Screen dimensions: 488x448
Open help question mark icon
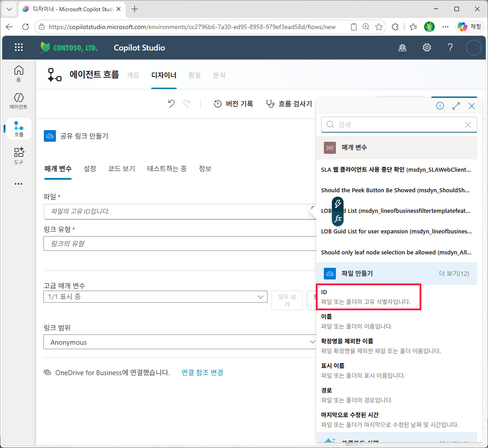pyautogui.click(x=450, y=47)
